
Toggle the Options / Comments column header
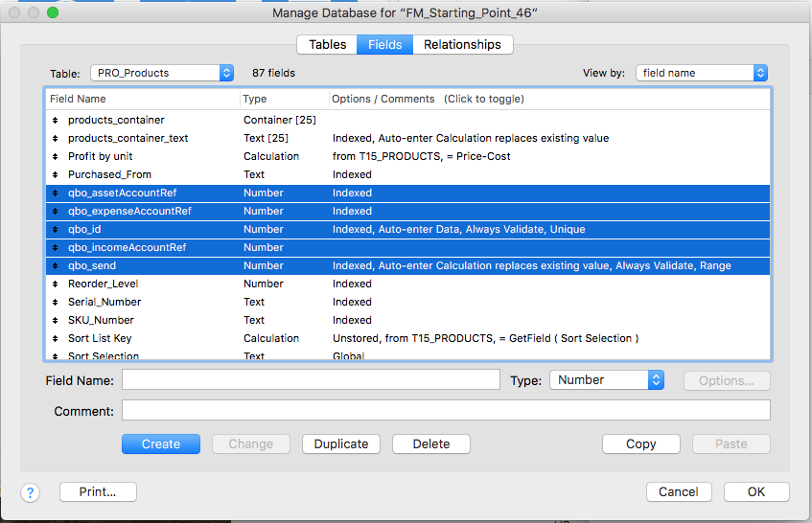coord(549,99)
